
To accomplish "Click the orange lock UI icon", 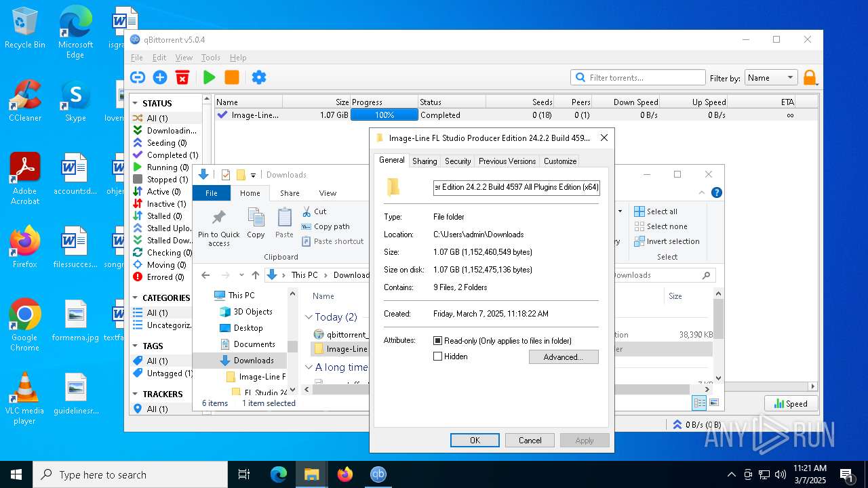I will click(810, 78).
